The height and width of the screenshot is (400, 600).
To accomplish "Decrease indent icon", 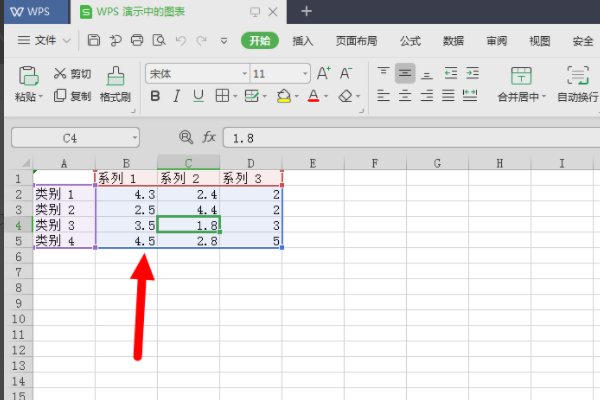I will point(451,73).
